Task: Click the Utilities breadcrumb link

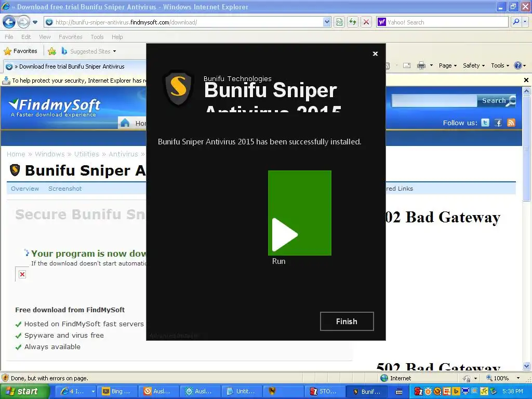Action: point(87,154)
